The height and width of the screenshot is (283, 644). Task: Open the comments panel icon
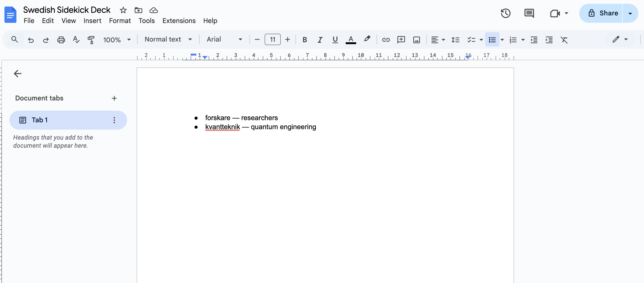tap(529, 13)
